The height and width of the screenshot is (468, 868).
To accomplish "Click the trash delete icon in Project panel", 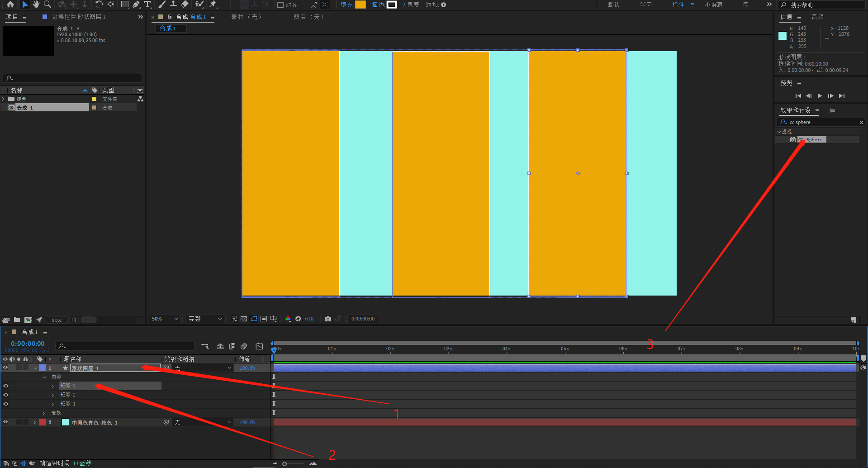I will (x=74, y=320).
